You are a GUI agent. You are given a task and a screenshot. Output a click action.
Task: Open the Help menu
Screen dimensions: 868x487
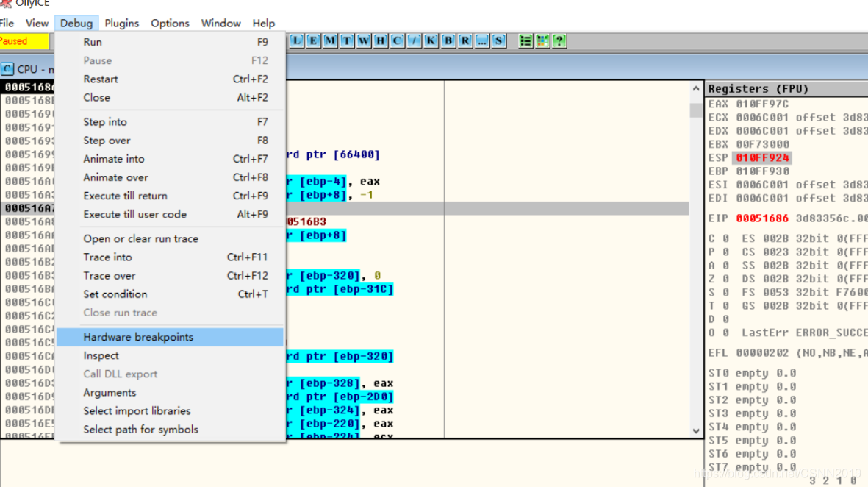[x=264, y=24]
